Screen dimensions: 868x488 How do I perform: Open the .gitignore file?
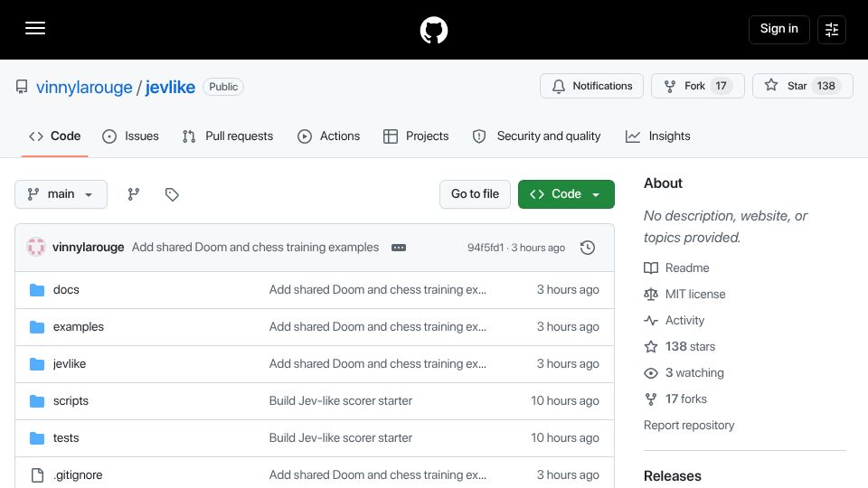coord(78,475)
